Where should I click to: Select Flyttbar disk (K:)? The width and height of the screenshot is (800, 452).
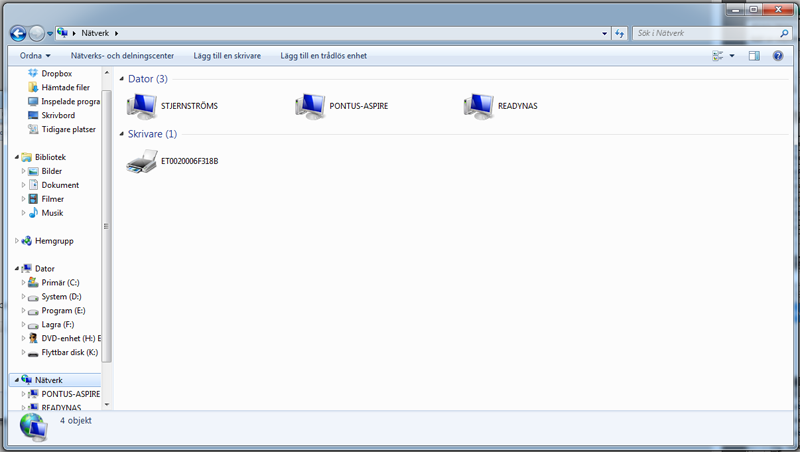(x=69, y=352)
